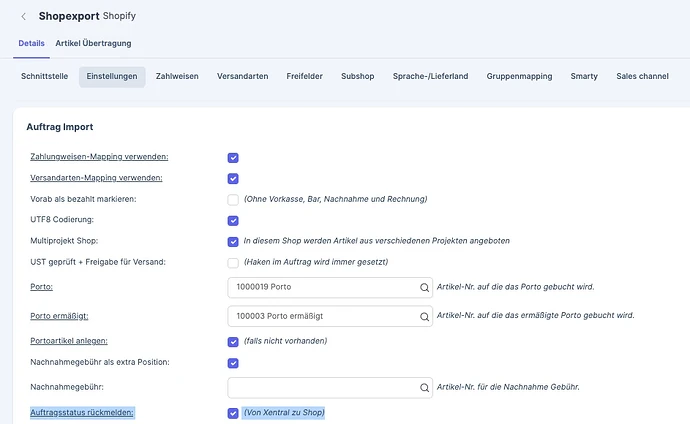Viewport: 690px width, 424px height.
Task: Click the Portoartikel anlegen label link
Action: (69, 341)
